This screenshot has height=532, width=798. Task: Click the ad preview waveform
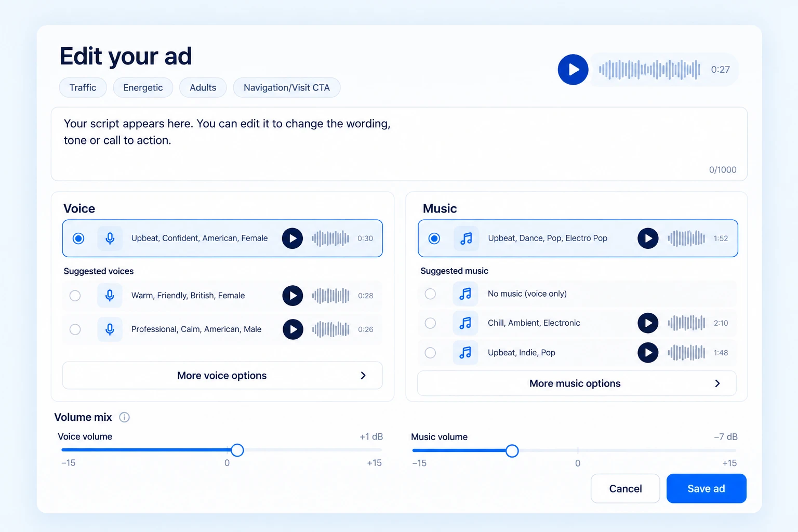click(x=649, y=70)
